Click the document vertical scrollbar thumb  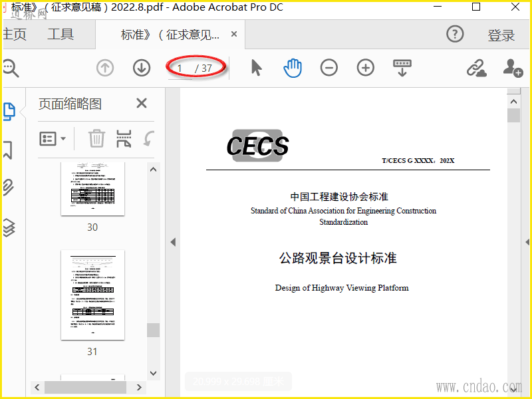pos(513,115)
